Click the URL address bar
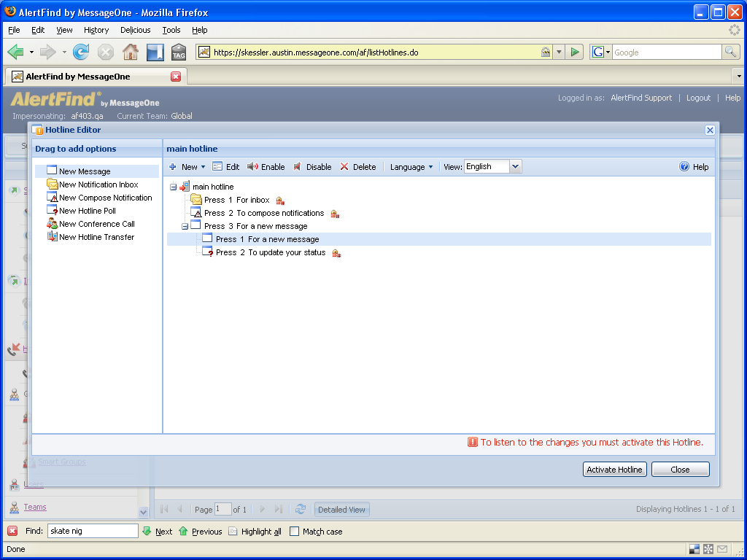747x560 pixels. pos(375,52)
